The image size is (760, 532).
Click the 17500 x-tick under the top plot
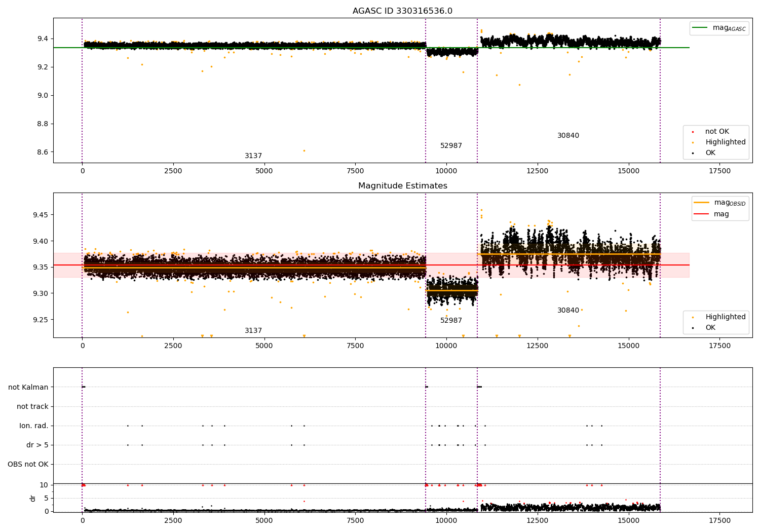pyautogui.click(x=719, y=171)
